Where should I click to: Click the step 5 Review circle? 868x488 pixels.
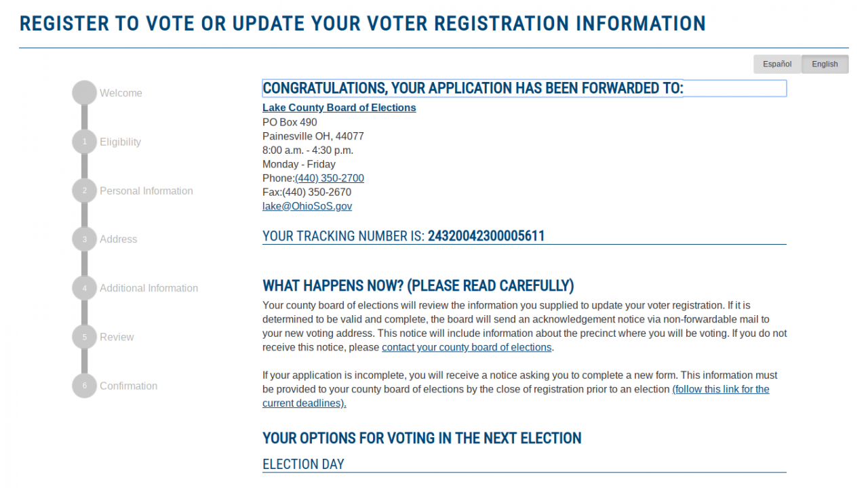click(x=85, y=337)
